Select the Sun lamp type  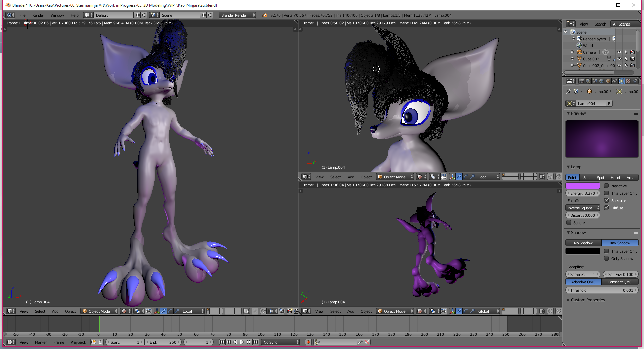point(586,178)
